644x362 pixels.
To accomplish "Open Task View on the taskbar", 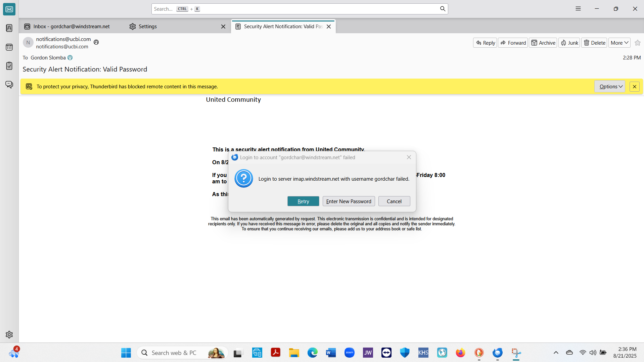I will pos(238,353).
